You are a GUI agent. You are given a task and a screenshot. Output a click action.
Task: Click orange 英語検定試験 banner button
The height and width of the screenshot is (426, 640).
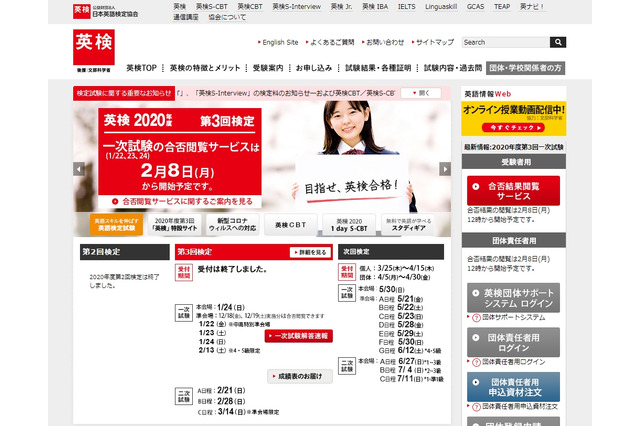(116, 224)
